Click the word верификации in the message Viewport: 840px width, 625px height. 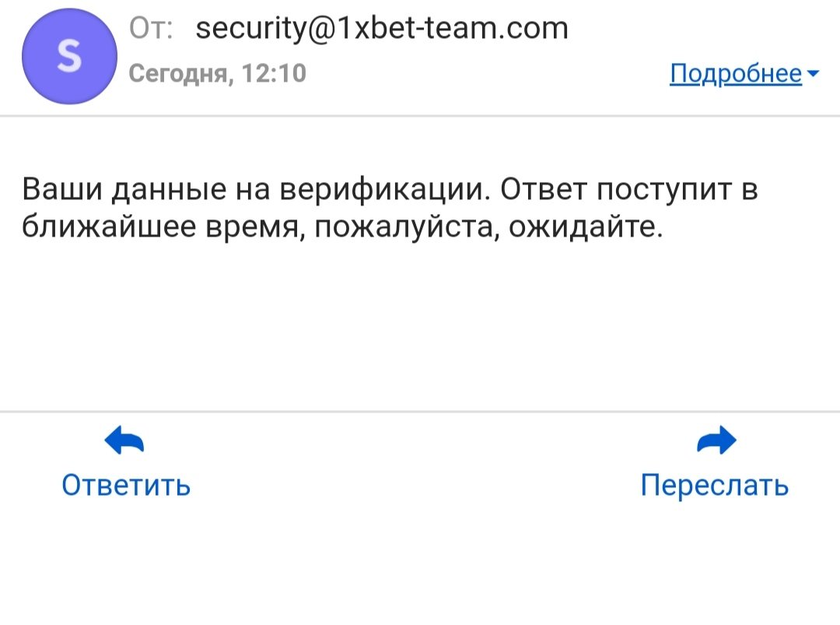[x=384, y=191]
